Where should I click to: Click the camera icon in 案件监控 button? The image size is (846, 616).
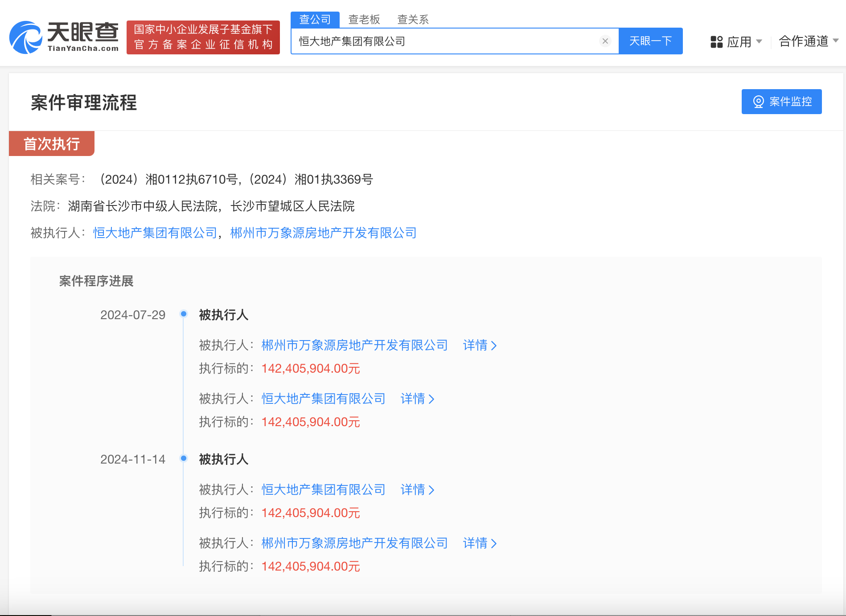(x=758, y=102)
